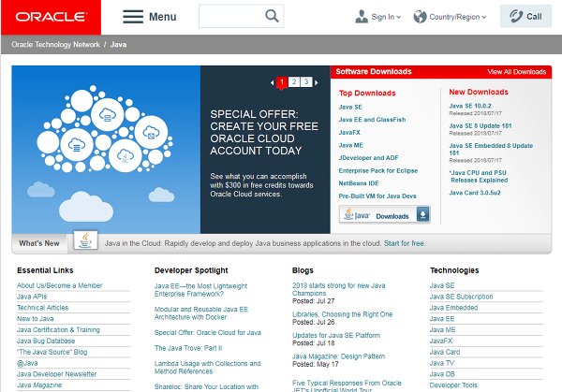Open Java SE 8 Update 181 link
This screenshot has width=562, height=392.
coord(481,126)
